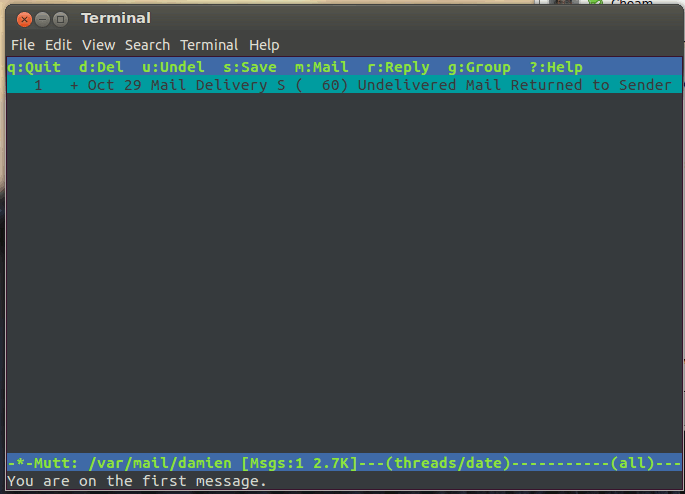Click the Terminal window title
The image size is (685, 494).
(116, 18)
